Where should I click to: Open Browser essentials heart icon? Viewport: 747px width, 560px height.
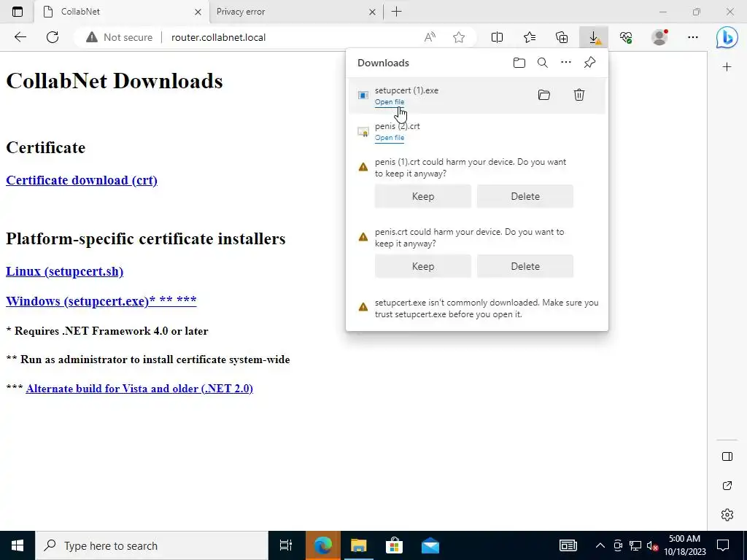(x=626, y=37)
